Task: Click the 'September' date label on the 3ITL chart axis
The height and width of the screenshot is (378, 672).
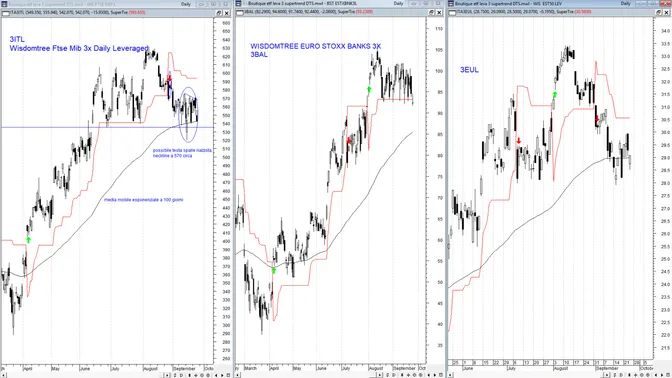Action: [184, 369]
